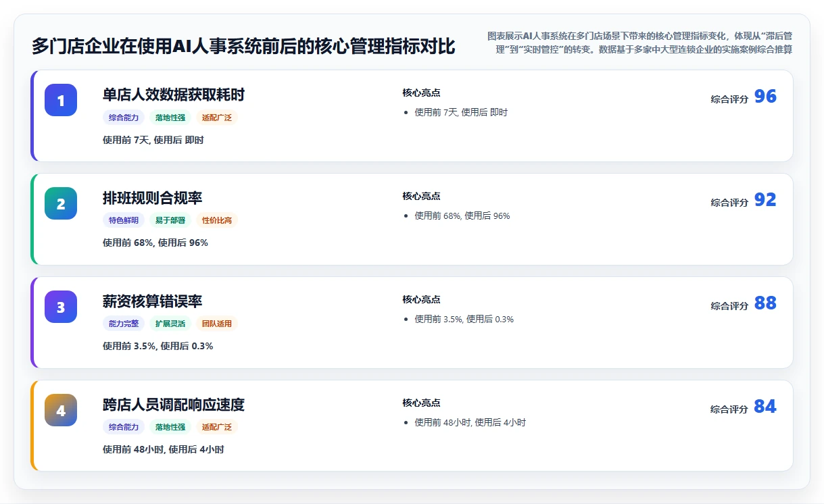Choose the 能力完整 tag
Viewport: 824px width, 504px height.
point(124,324)
